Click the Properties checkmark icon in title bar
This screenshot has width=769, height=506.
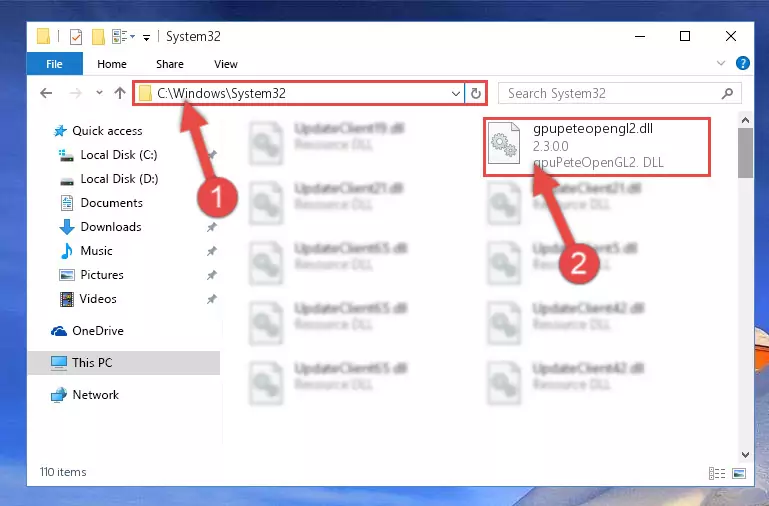click(76, 37)
